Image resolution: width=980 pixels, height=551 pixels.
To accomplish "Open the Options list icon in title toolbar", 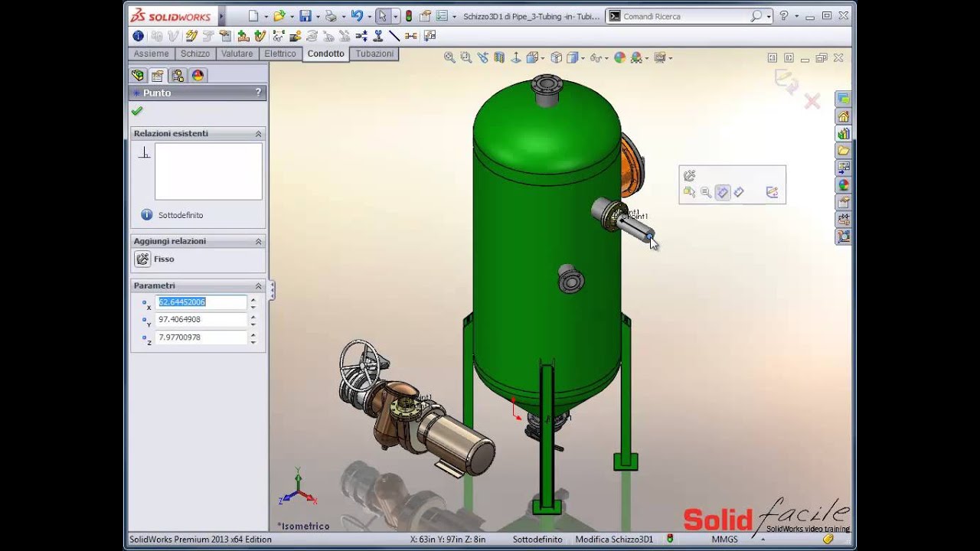I will coord(442,16).
